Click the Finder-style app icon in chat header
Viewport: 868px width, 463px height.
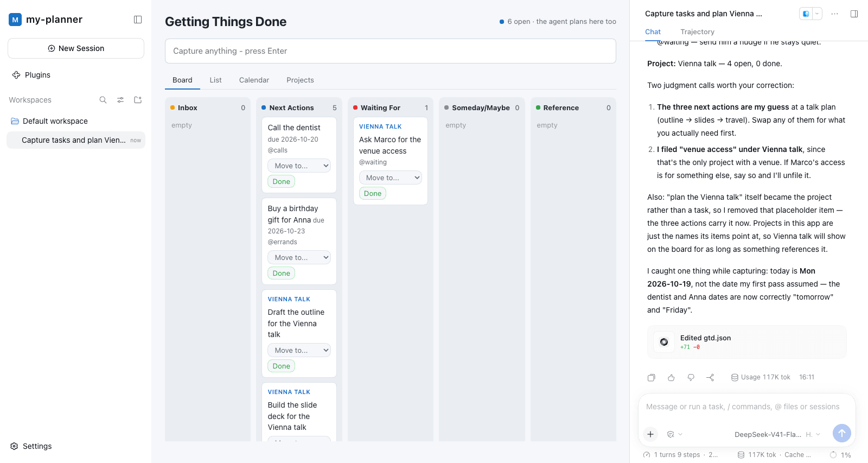[x=806, y=14]
